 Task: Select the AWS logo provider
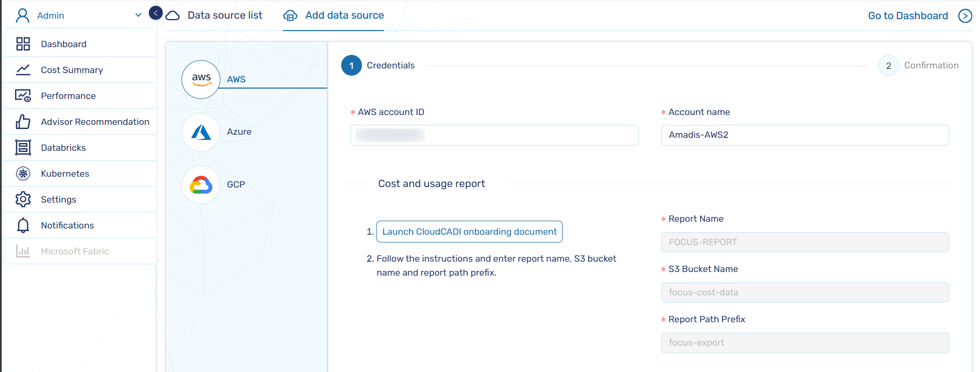201,79
